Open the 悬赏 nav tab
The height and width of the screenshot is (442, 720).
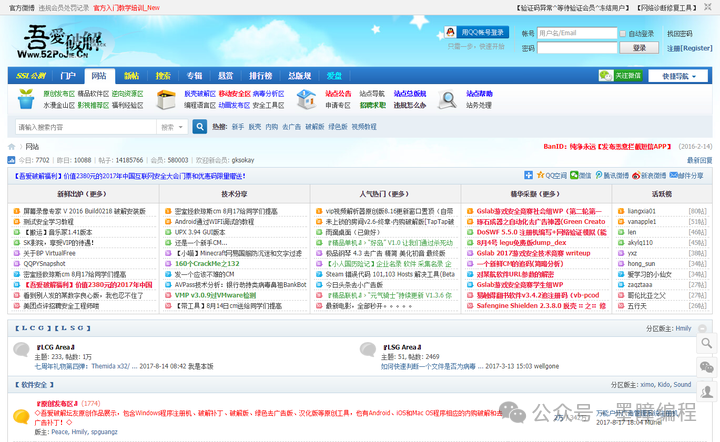click(226, 76)
